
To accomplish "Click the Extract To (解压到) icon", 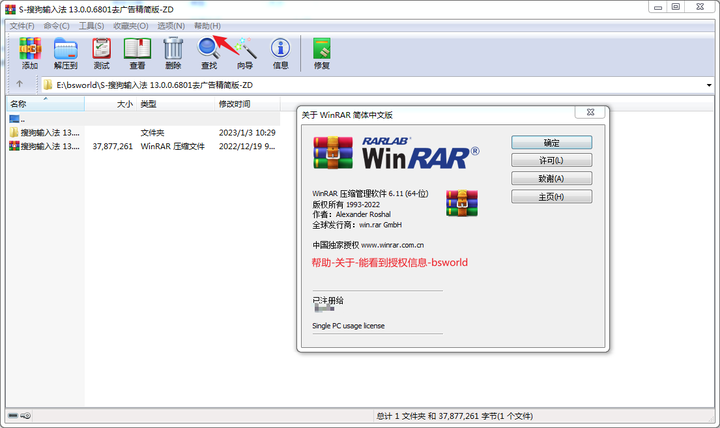I will [x=66, y=53].
